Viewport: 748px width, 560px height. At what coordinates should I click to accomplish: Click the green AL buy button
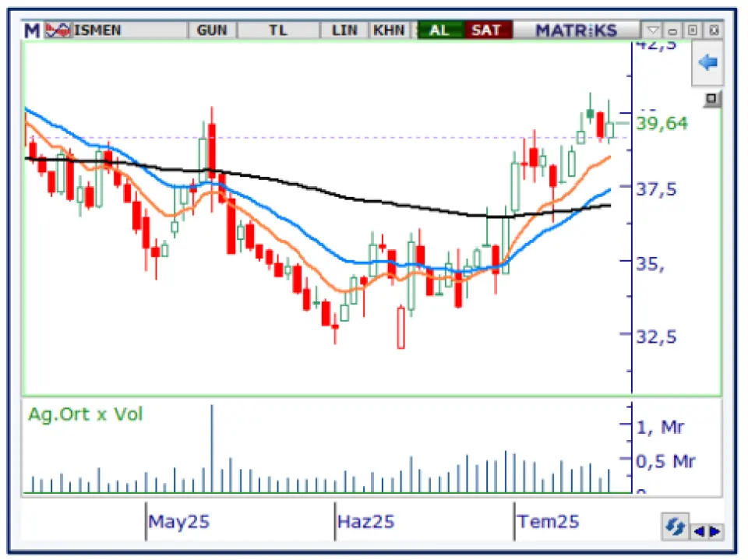pyautogui.click(x=439, y=30)
